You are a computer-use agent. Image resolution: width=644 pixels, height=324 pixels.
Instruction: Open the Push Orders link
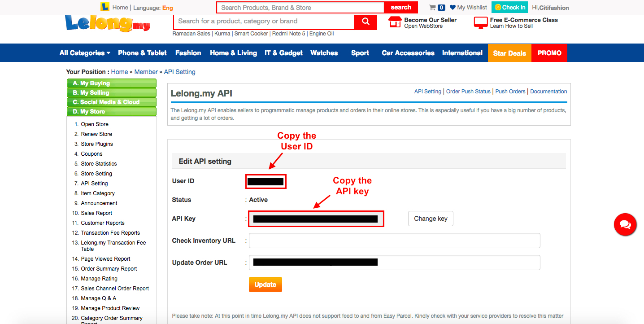point(510,92)
